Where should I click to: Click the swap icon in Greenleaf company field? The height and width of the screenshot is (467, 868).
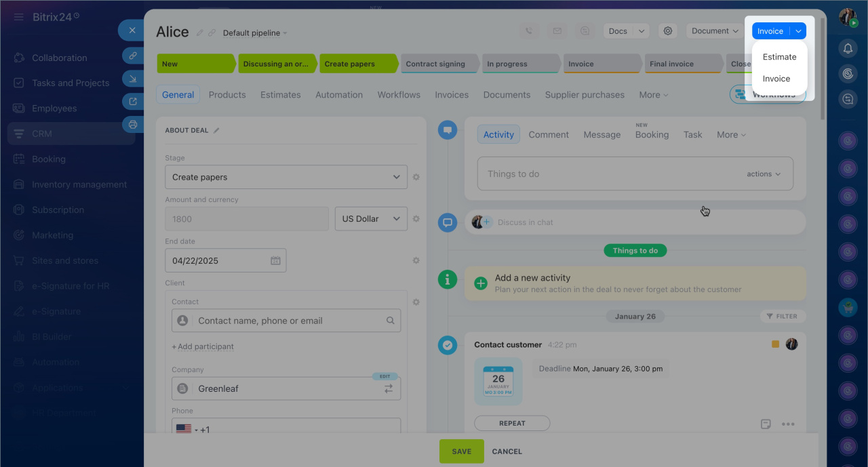[389, 389]
